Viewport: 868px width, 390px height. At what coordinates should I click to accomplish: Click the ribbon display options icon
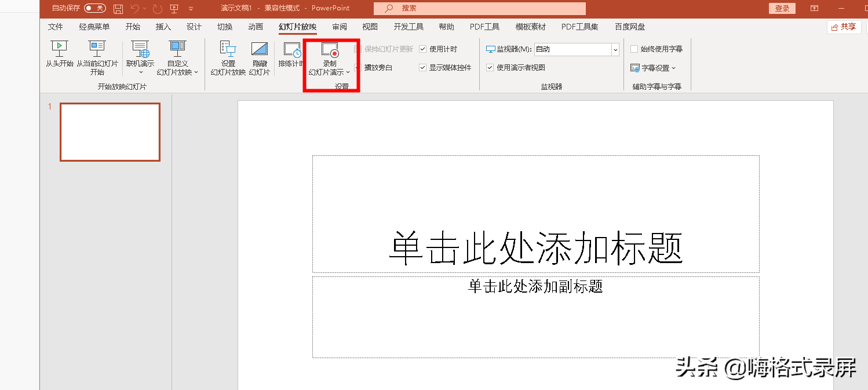pos(814,8)
